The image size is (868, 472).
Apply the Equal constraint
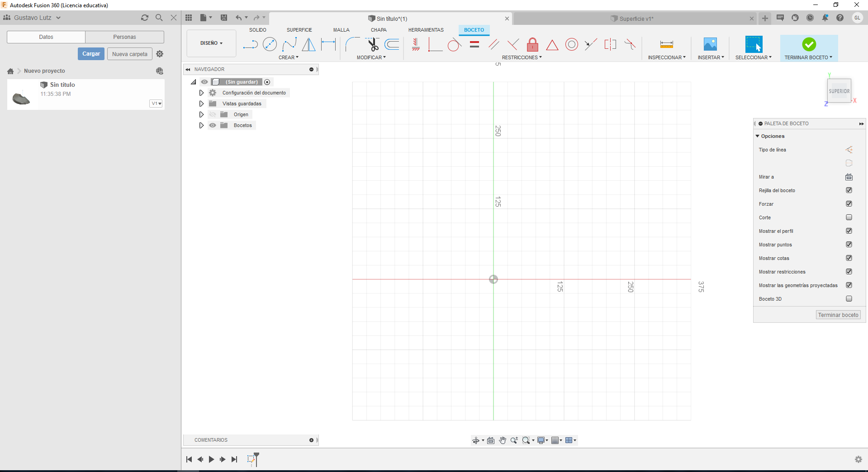pos(474,44)
